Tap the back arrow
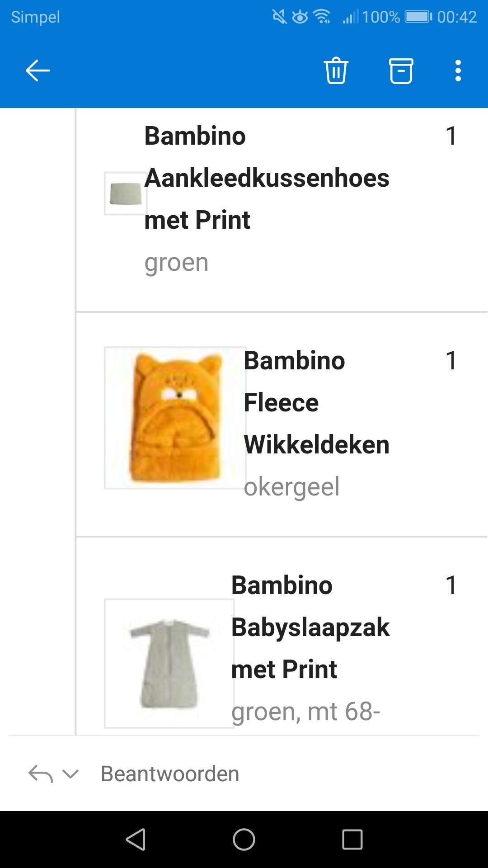Viewport: 488px width, 868px height. 38,71
